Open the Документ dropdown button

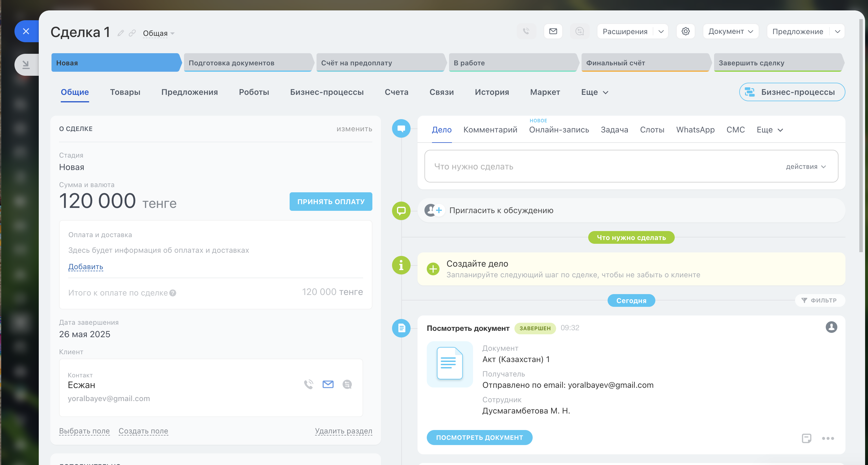pyautogui.click(x=730, y=31)
